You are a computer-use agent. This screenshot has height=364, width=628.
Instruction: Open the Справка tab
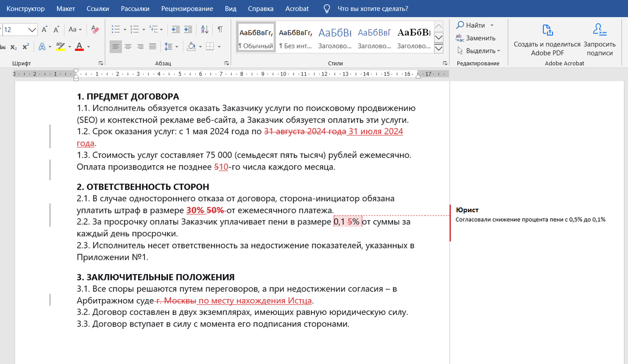261,9
